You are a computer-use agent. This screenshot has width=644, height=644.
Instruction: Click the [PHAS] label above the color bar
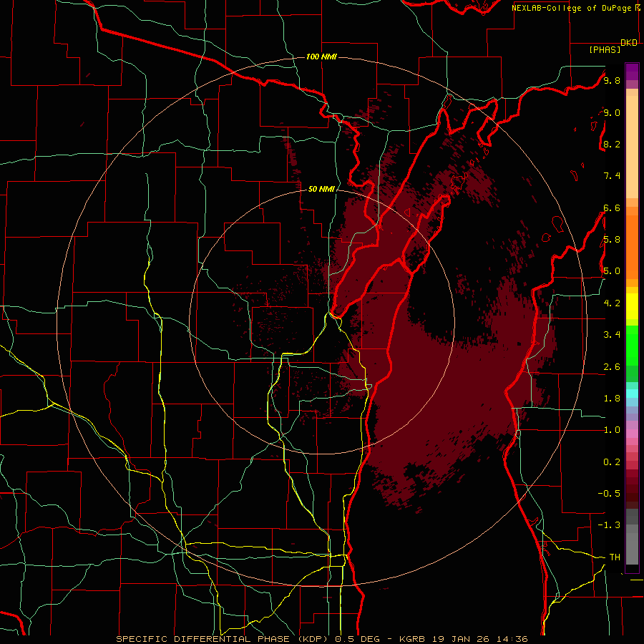605,50
